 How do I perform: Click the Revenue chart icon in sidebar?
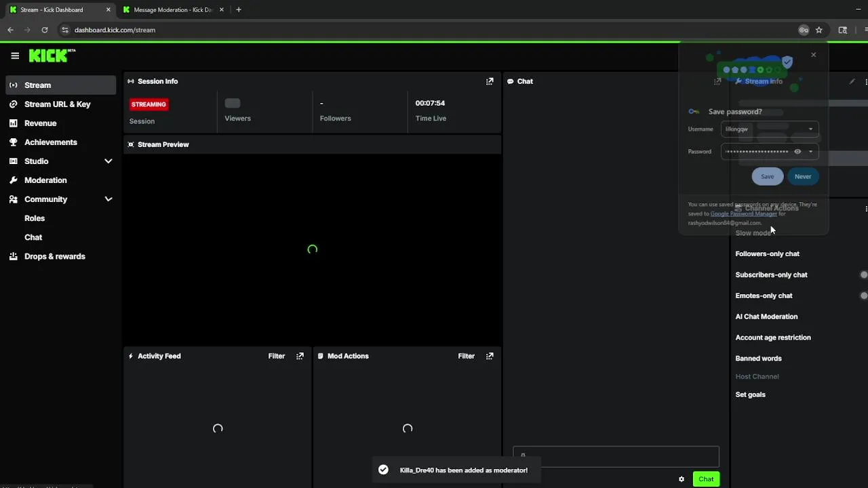click(x=13, y=123)
